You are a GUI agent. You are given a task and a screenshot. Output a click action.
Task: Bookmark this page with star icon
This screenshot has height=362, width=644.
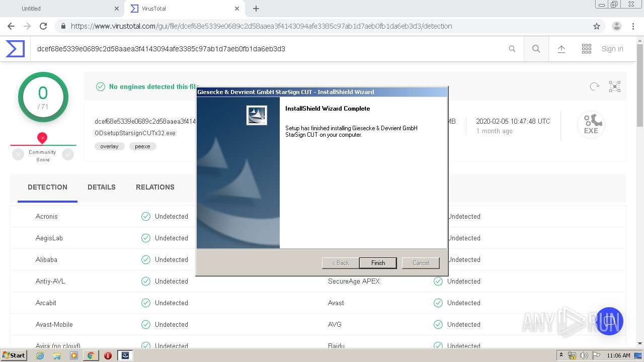coord(597,26)
